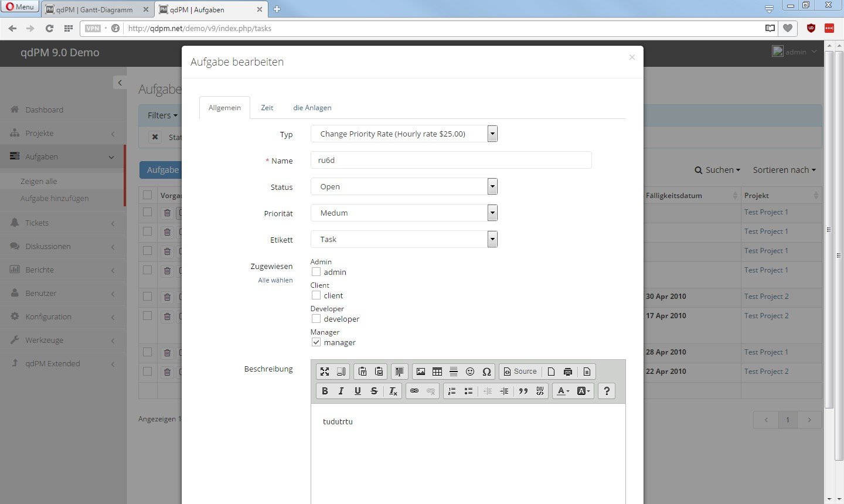Click the Name input field

coord(451,160)
